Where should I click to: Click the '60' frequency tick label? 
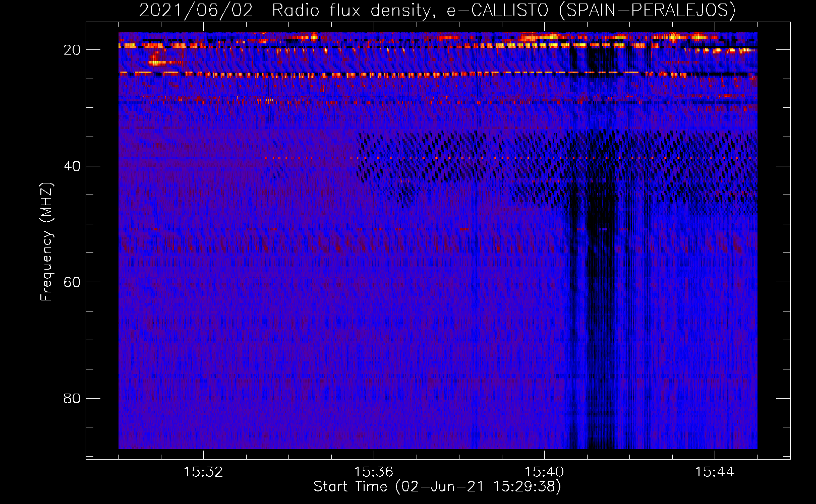click(72, 282)
